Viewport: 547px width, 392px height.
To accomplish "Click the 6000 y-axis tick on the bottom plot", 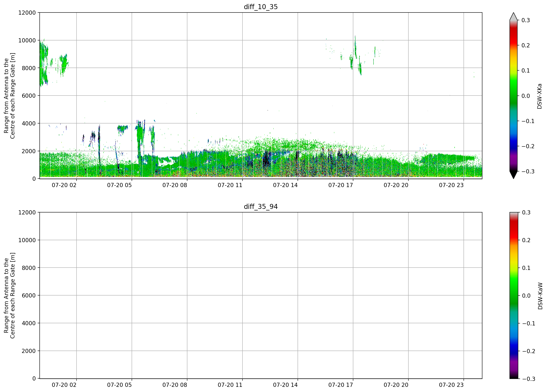I will coord(29,295).
